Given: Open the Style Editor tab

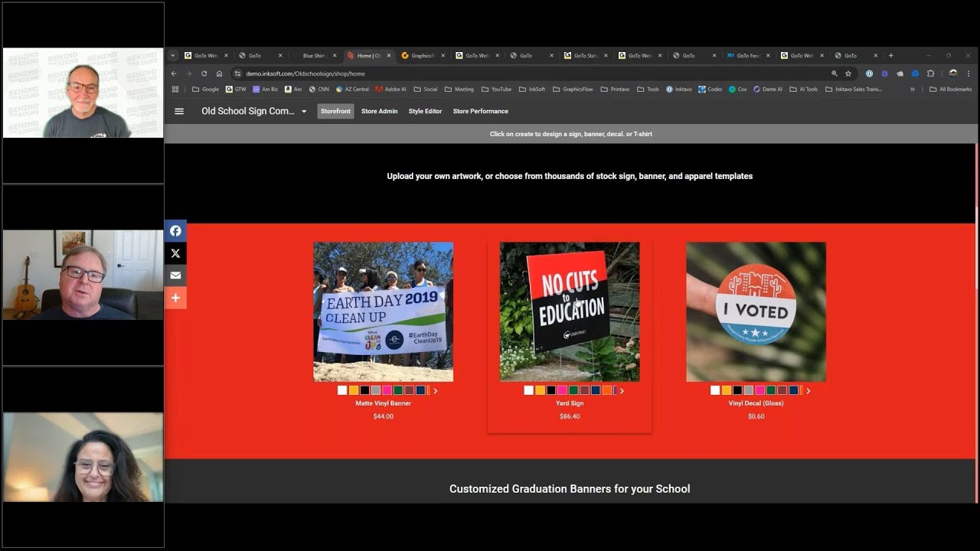Looking at the screenshot, I should pyautogui.click(x=425, y=111).
